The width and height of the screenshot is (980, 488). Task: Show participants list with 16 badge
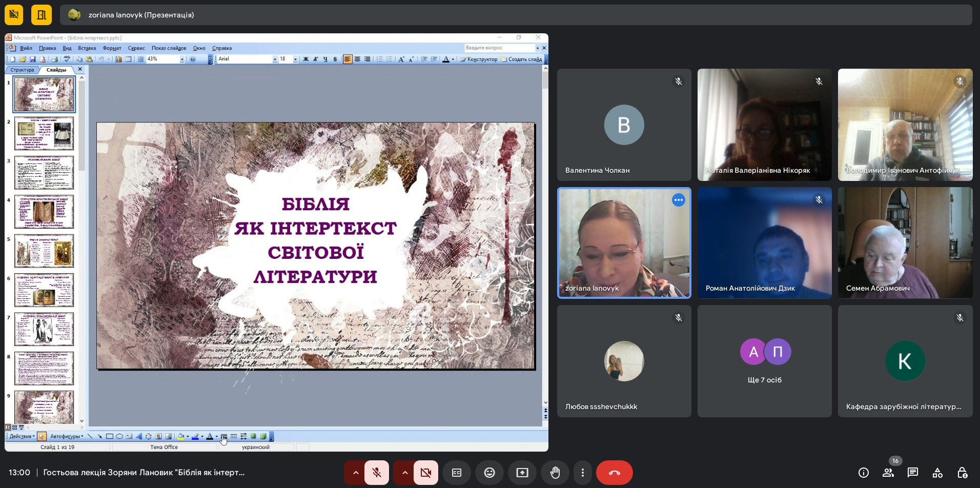tap(888, 473)
